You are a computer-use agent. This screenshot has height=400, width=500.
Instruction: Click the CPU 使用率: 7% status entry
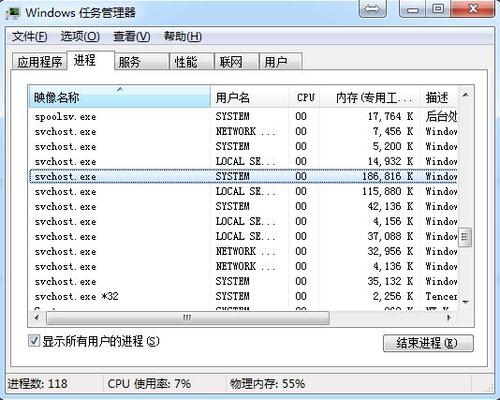(x=149, y=384)
